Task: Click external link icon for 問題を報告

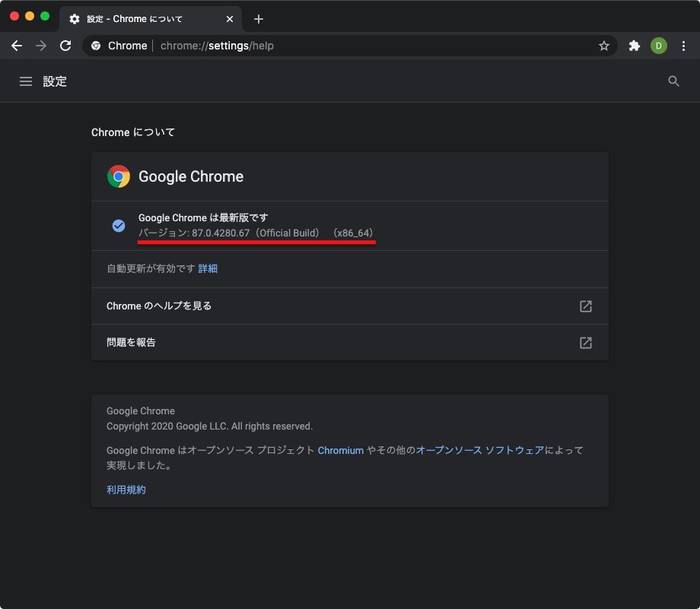Action: point(586,343)
